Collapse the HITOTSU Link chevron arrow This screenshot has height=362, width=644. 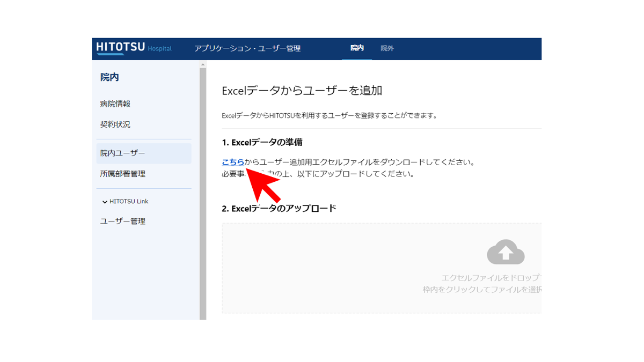[x=105, y=202]
